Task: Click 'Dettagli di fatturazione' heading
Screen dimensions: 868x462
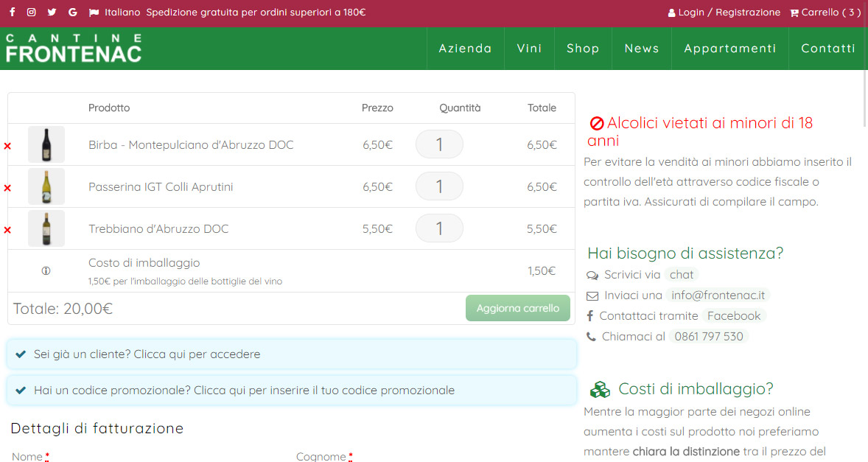Action: (97, 428)
